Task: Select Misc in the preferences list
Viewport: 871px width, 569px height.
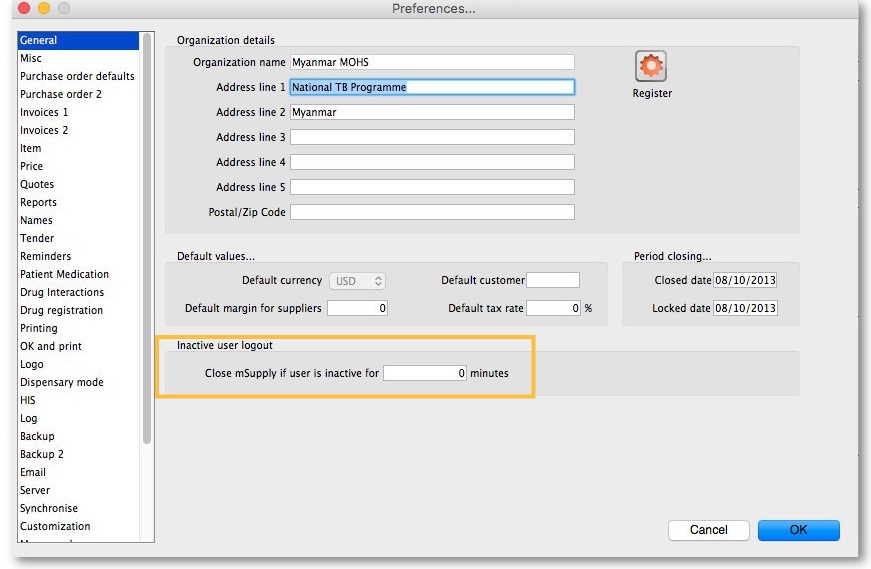Action: click(31, 58)
